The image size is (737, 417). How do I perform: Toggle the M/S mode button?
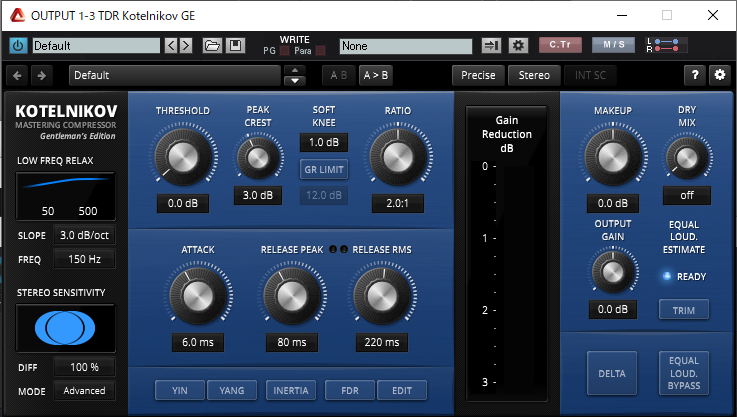(x=613, y=45)
